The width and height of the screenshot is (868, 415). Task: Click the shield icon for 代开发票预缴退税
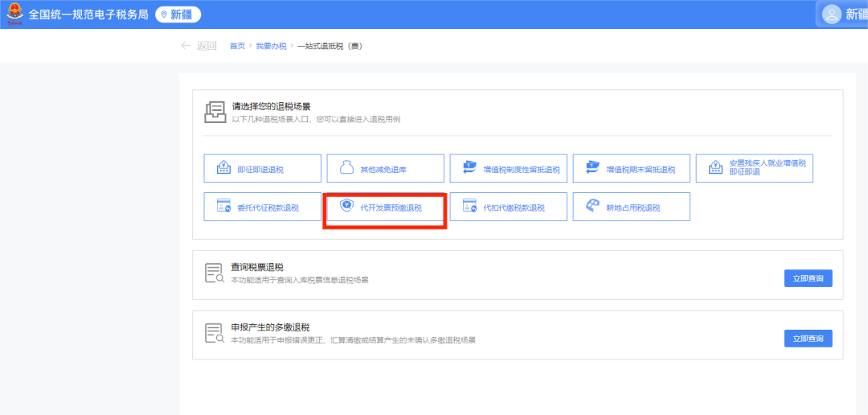346,207
